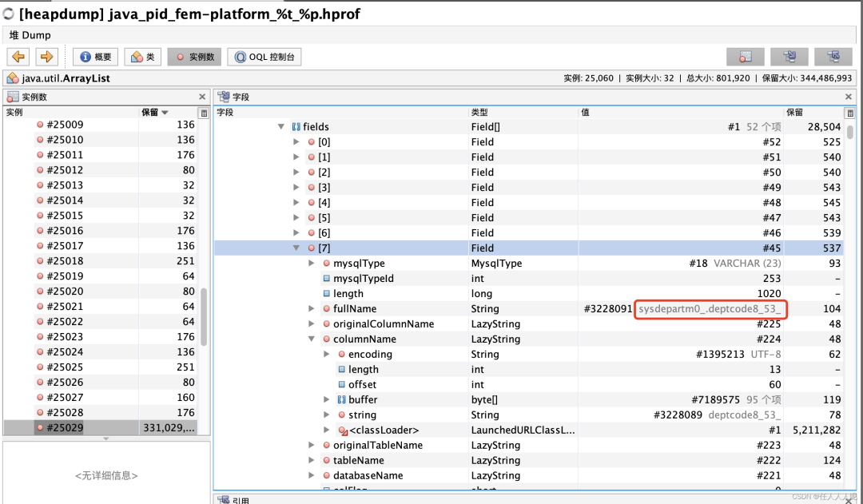
Task: Click the string value deptcode8_53_
Action: pyautogui.click(x=744, y=415)
